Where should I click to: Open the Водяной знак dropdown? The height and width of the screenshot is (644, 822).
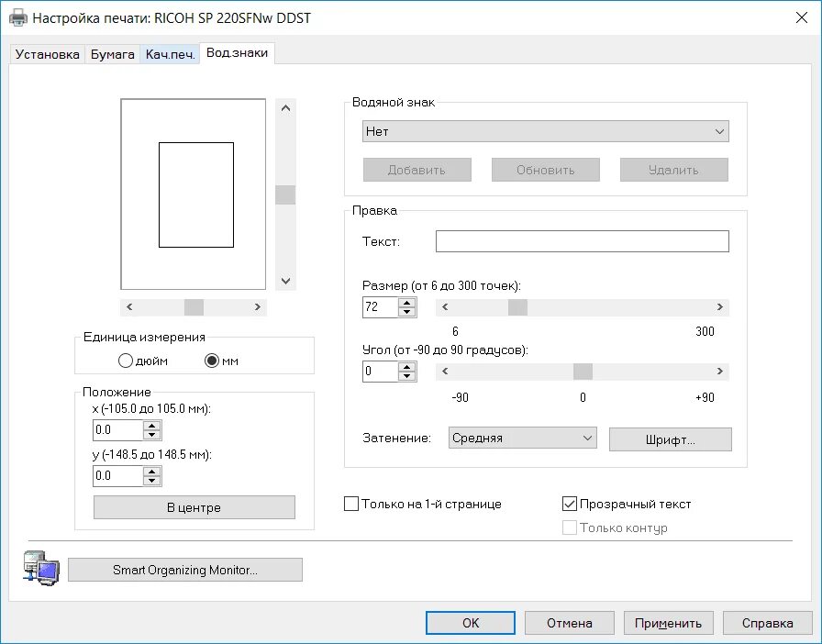[545, 131]
